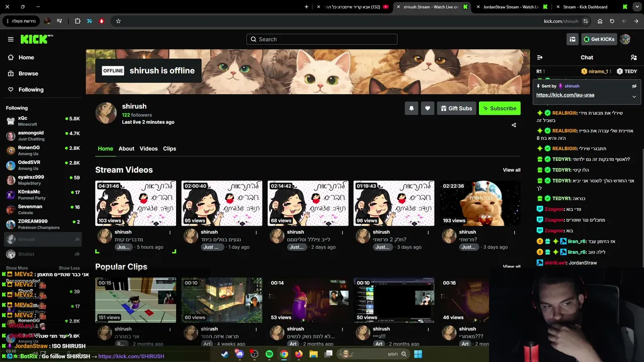Click the green Subscribe button

500,108
